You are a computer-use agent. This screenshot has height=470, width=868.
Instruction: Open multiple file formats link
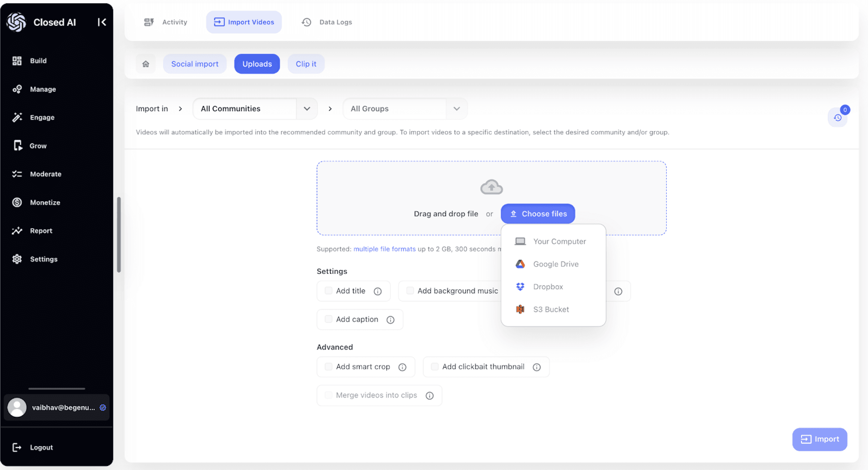click(384, 249)
